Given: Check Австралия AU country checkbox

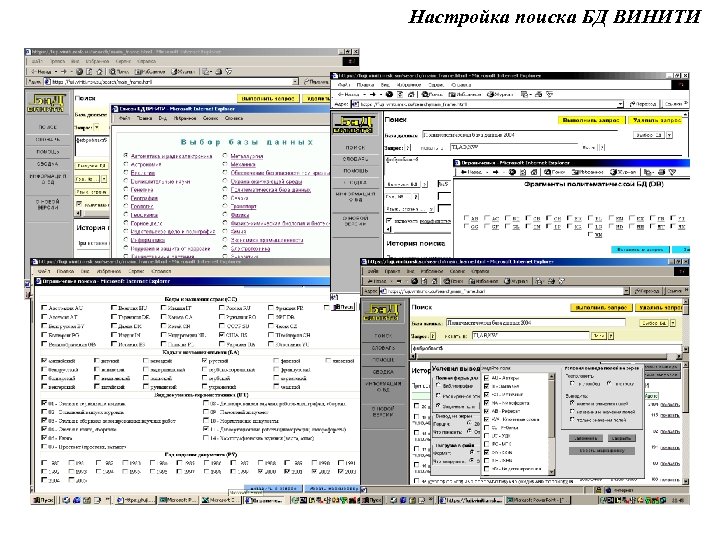Looking at the screenshot, I should [x=45, y=308].
